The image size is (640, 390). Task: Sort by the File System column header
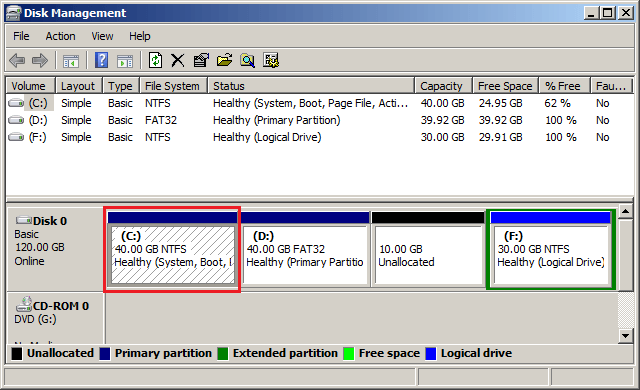[x=173, y=86]
